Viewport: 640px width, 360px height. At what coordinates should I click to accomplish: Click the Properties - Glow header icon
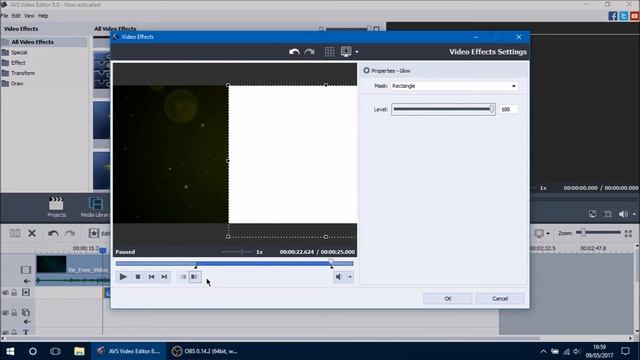(x=366, y=71)
